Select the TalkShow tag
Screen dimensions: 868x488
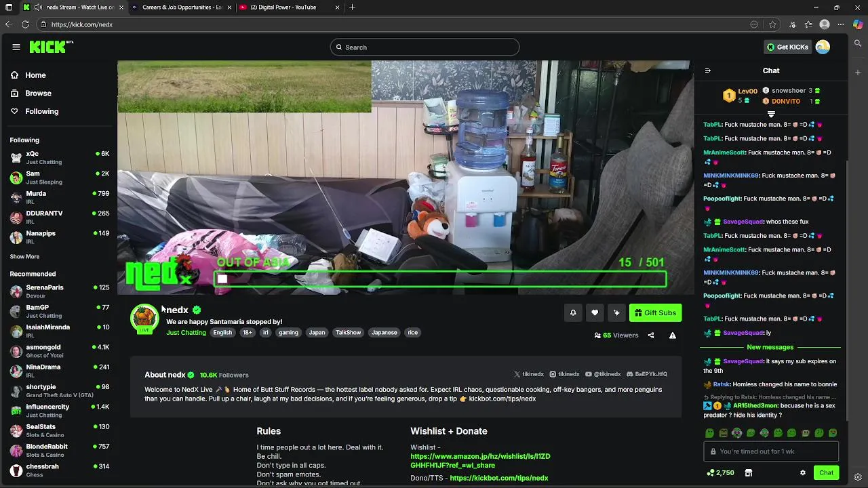tap(348, 332)
